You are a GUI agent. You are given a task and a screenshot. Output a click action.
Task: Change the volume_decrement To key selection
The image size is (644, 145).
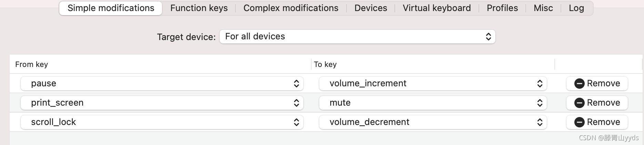pyautogui.click(x=433, y=122)
